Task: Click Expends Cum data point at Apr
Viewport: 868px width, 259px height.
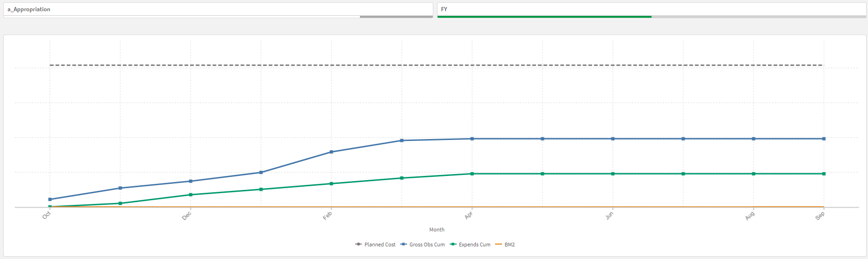Action: tap(472, 174)
